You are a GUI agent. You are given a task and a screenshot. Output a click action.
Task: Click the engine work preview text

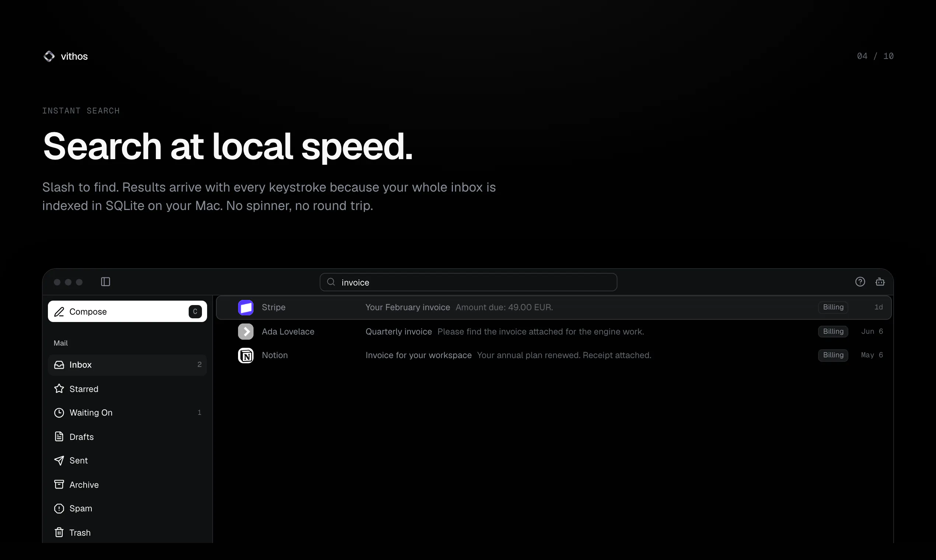[x=541, y=332]
